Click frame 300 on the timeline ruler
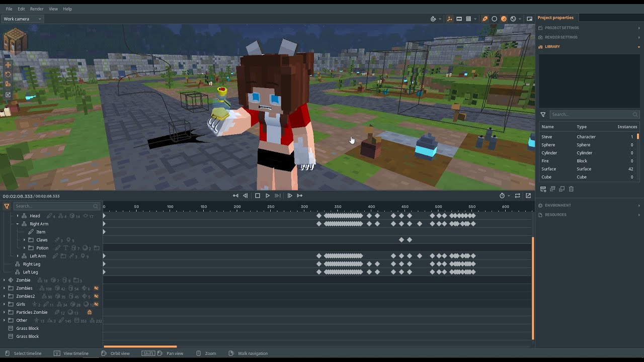The width and height of the screenshot is (644, 362). pos(304,207)
